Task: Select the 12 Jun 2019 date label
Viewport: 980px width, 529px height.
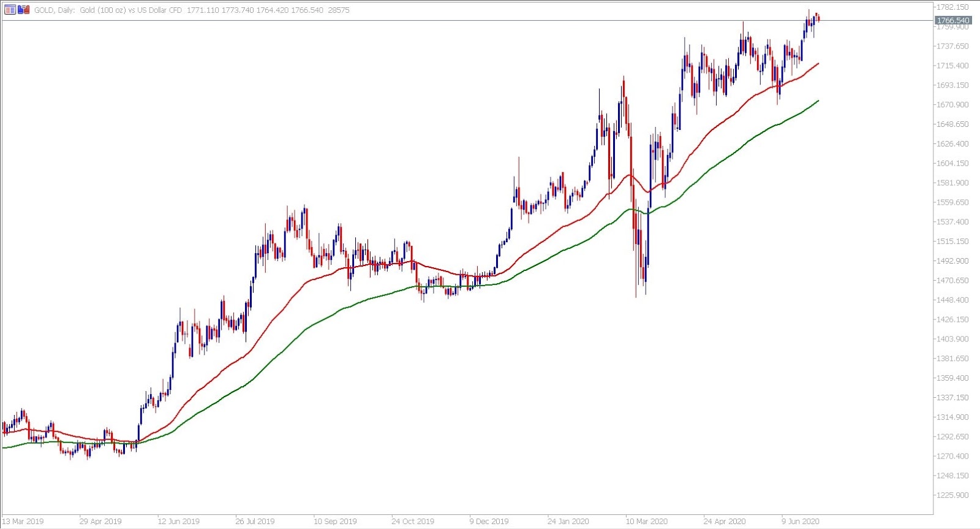Action: (x=179, y=522)
